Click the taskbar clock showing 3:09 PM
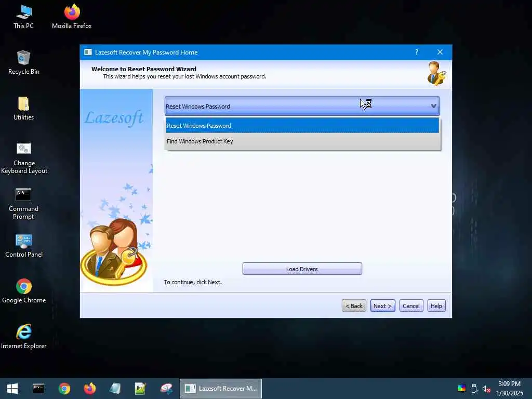 [509, 389]
